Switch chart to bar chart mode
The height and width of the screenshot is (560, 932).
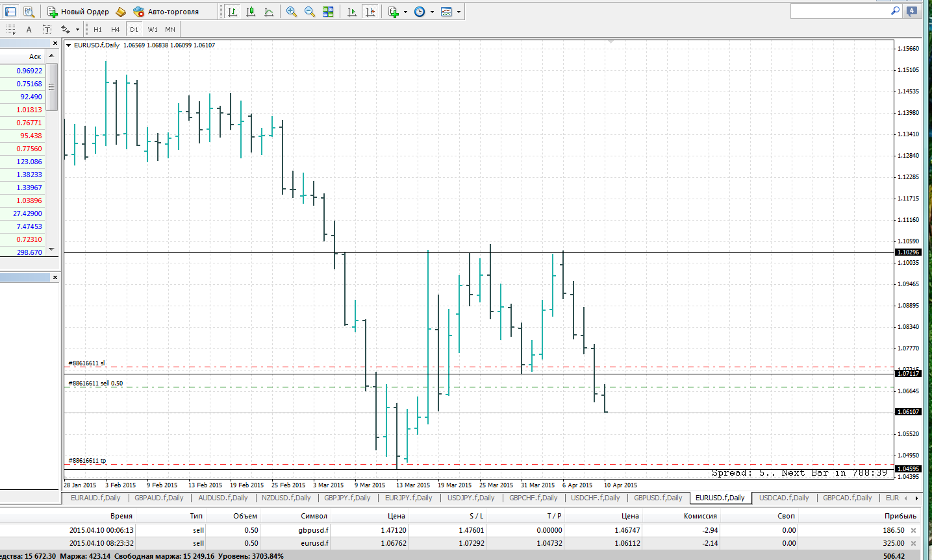tap(233, 12)
